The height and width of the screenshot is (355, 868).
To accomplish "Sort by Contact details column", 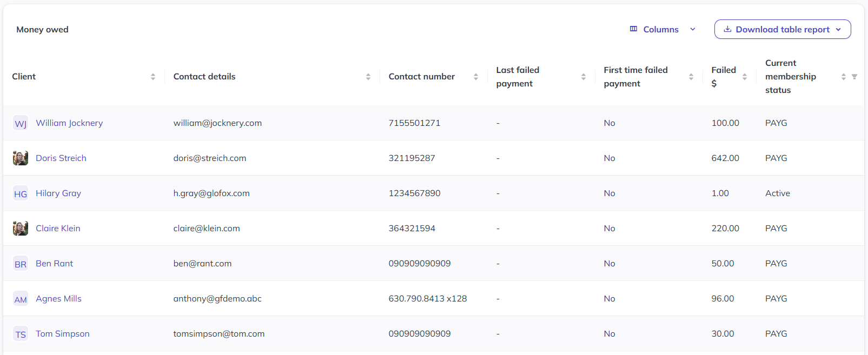I will pyautogui.click(x=368, y=77).
